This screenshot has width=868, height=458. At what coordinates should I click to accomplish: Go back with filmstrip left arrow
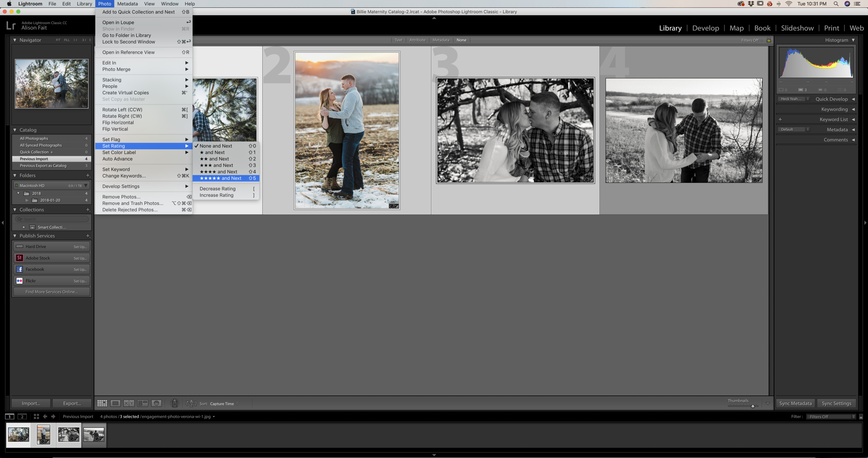[45, 416]
